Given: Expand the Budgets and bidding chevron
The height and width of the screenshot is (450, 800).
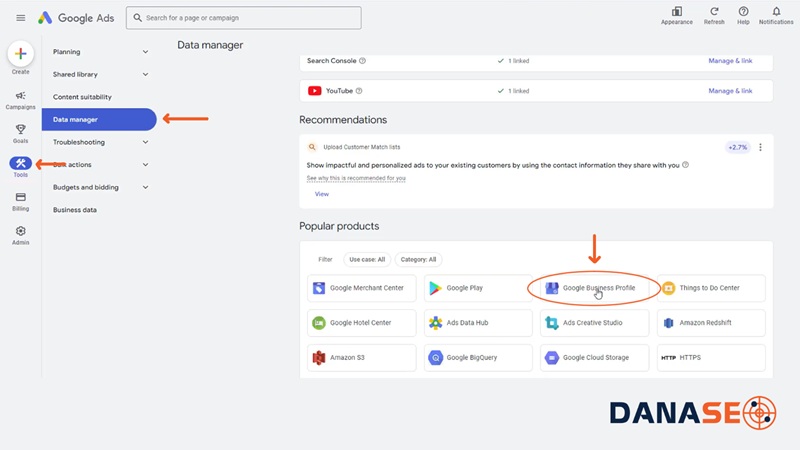Looking at the screenshot, I should pos(145,187).
